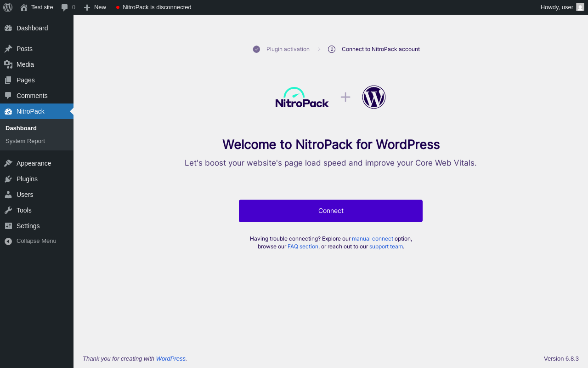Click the page load speed subtitle text
Image resolution: width=588 pixels, height=368 pixels.
pos(331,163)
